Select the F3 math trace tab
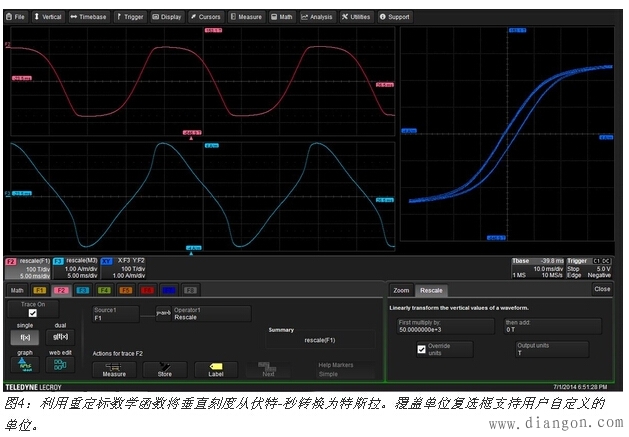This screenshot has width=629, height=437. pyautogui.click(x=82, y=290)
